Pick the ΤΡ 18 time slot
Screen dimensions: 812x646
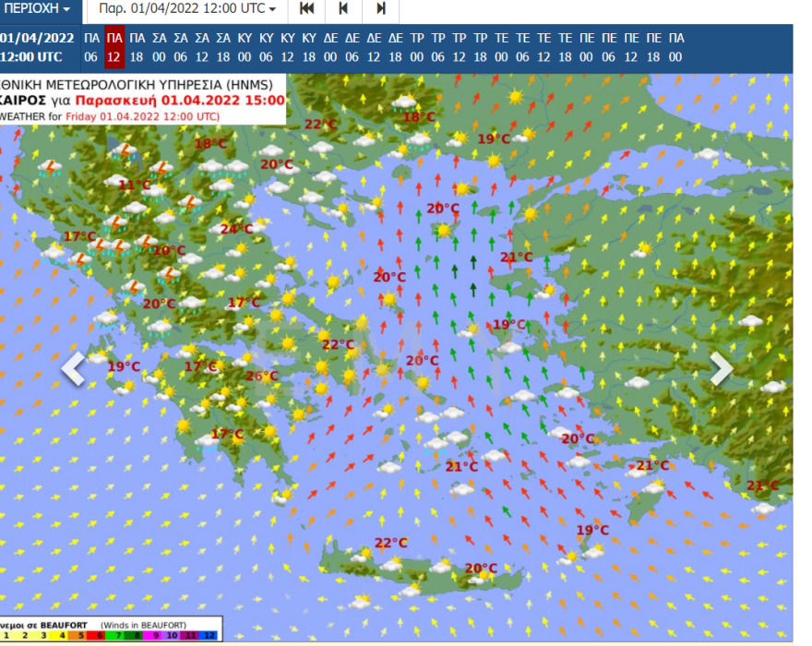(x=480, y=47)
